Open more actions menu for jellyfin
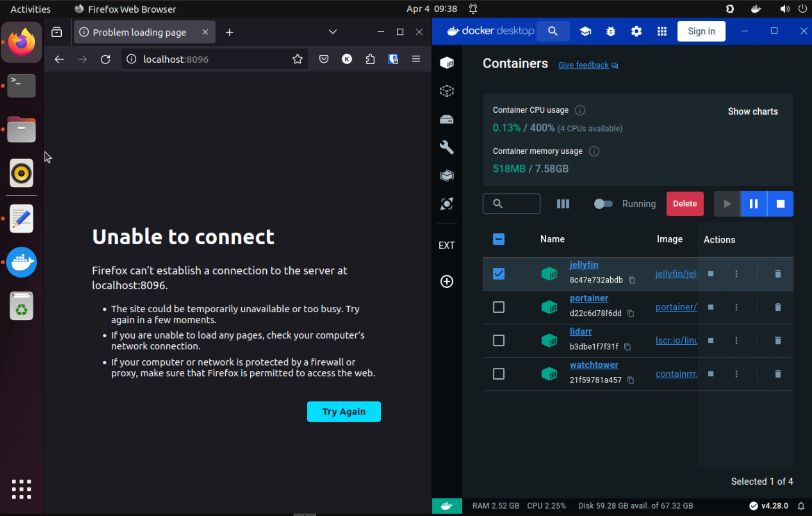812x516 pixels. pos(736,274)
